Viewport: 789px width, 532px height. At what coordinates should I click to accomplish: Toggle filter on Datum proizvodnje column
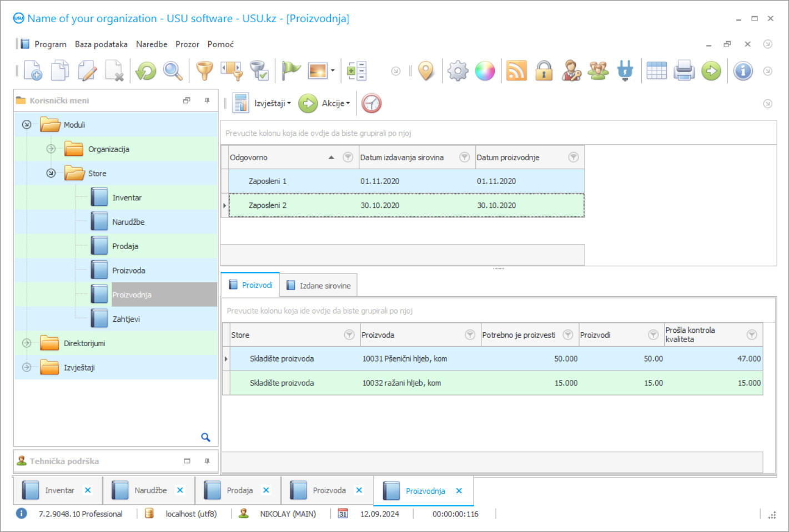pos(574,158)
